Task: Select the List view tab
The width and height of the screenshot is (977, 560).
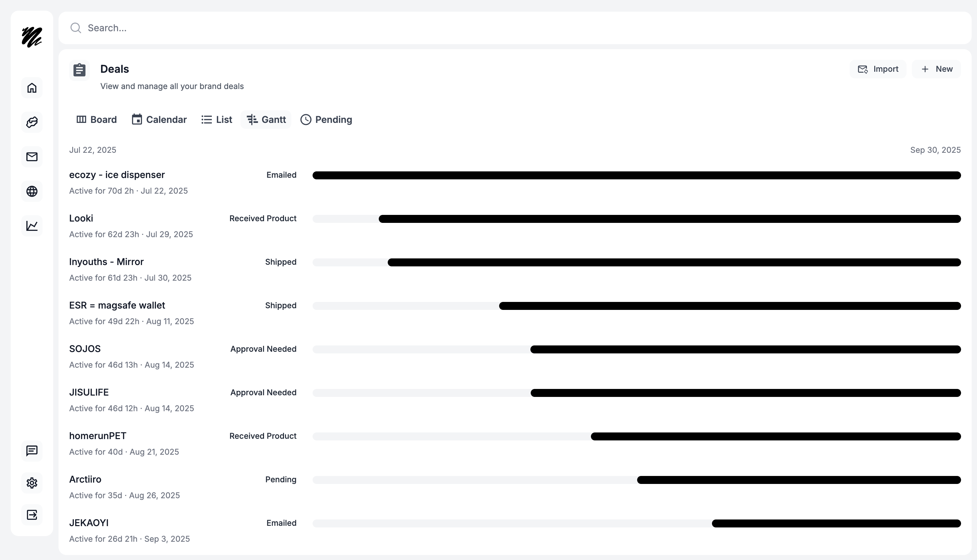Action: [217, 120]
